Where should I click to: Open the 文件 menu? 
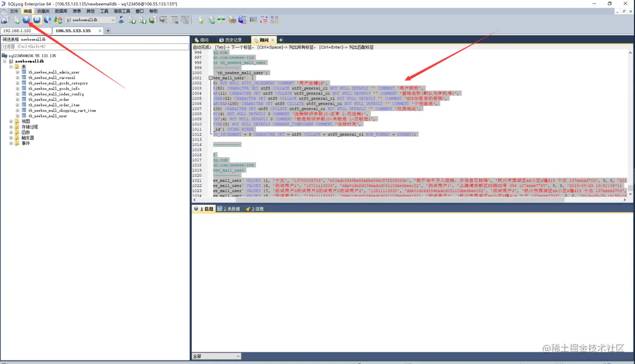pos(14,11)
